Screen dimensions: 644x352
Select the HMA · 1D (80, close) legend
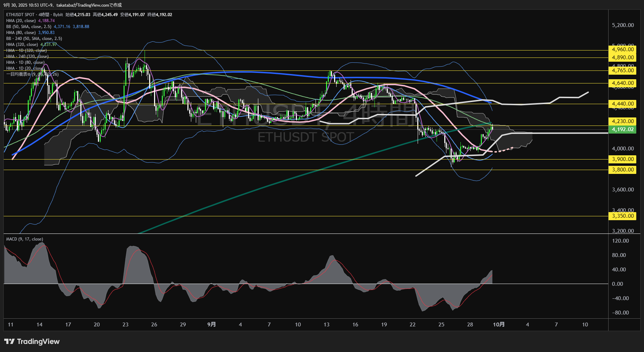pyautogui.click(x=25, y=62)
